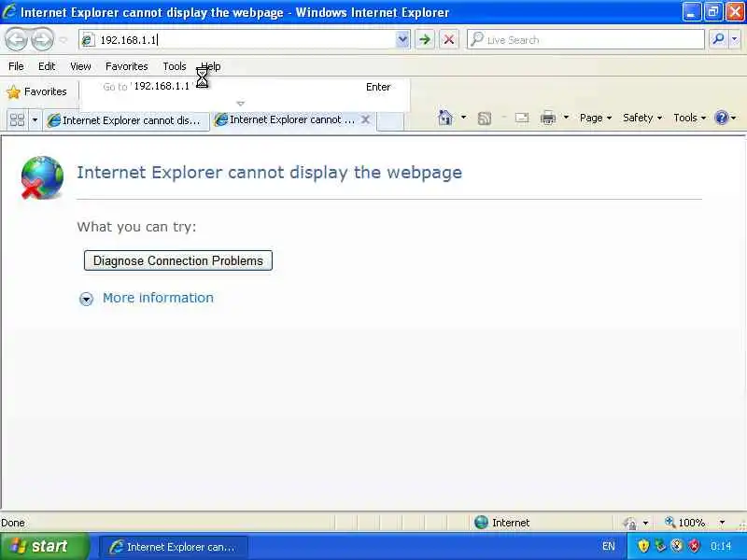
Task: Click the Internet security zone indicator
Action: [x=501, y=523]
